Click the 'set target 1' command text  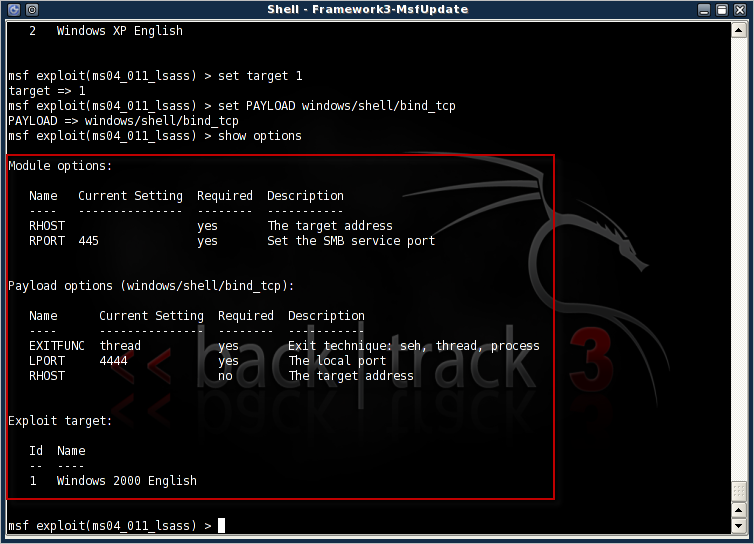260,76
